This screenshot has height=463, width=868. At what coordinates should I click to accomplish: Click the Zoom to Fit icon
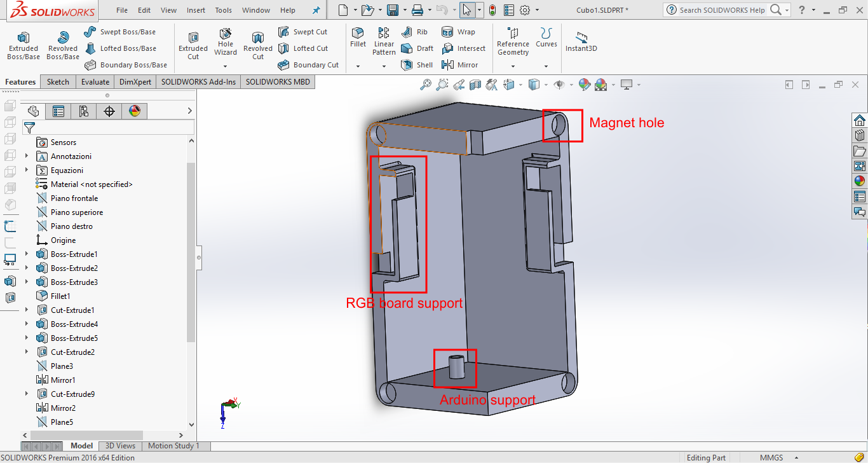(426, 85)
